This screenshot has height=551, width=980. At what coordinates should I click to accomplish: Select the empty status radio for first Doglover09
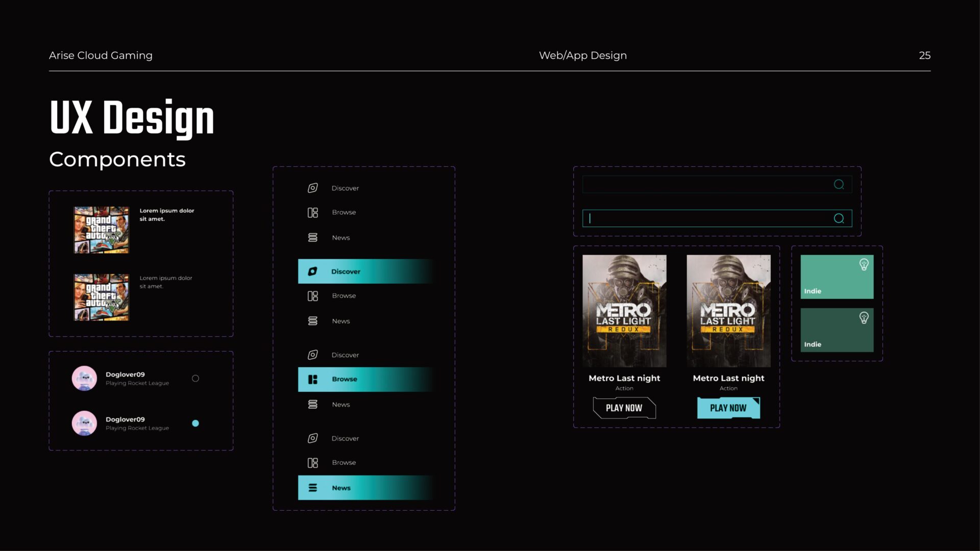195,379
